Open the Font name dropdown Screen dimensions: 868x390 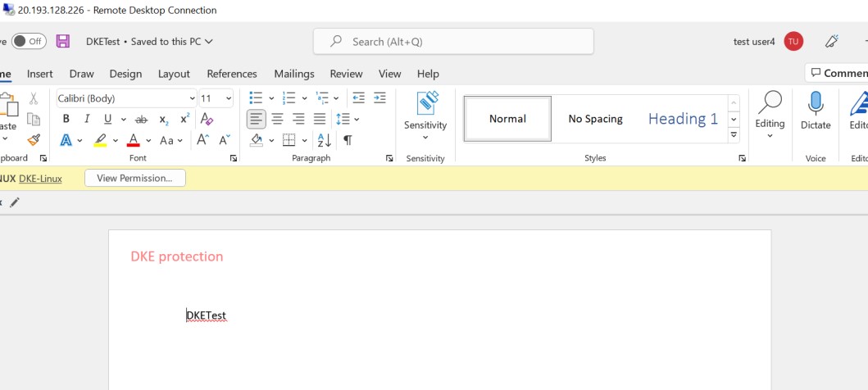coord(192,98)
